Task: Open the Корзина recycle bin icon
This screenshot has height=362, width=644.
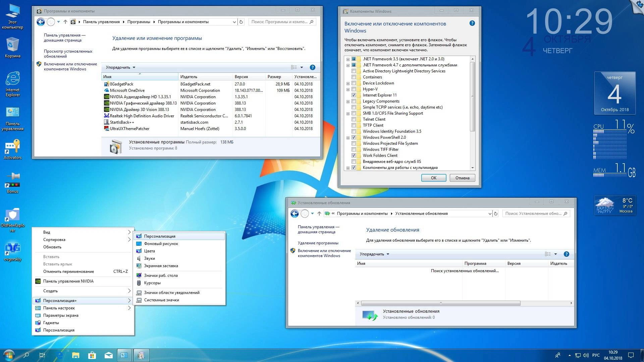Action: (x=12, y=48)
